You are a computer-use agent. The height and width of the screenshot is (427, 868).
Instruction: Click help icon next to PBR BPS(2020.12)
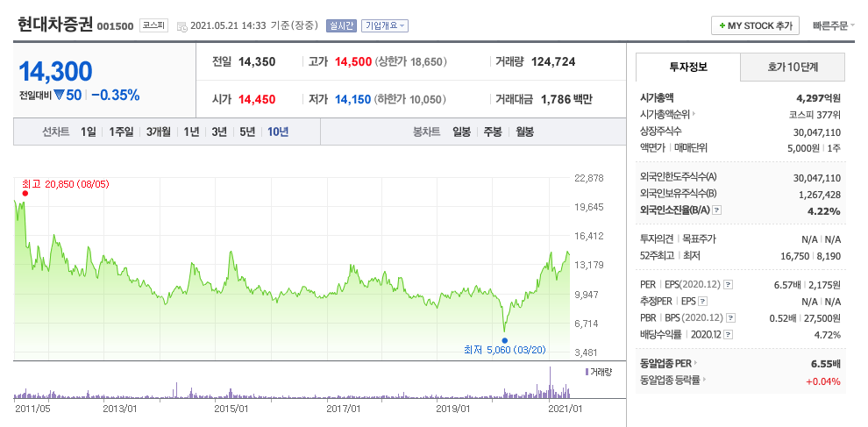(x=731, y=318)
